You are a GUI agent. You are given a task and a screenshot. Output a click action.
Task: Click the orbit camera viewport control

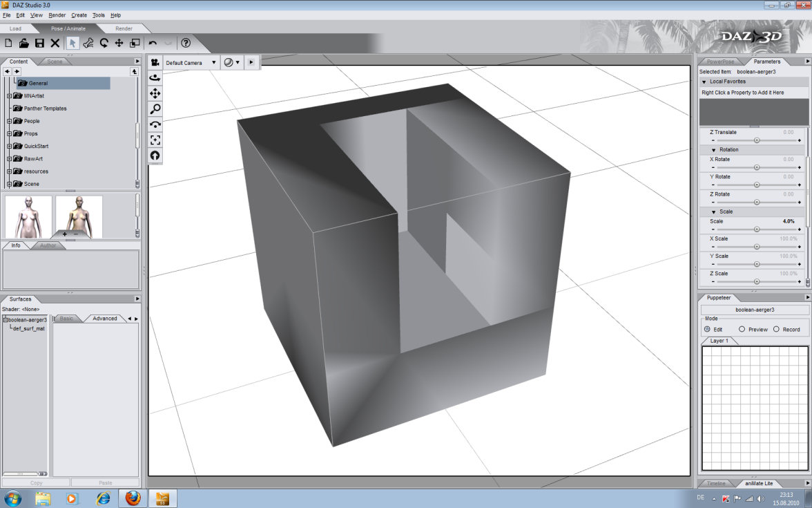(155, 77)
